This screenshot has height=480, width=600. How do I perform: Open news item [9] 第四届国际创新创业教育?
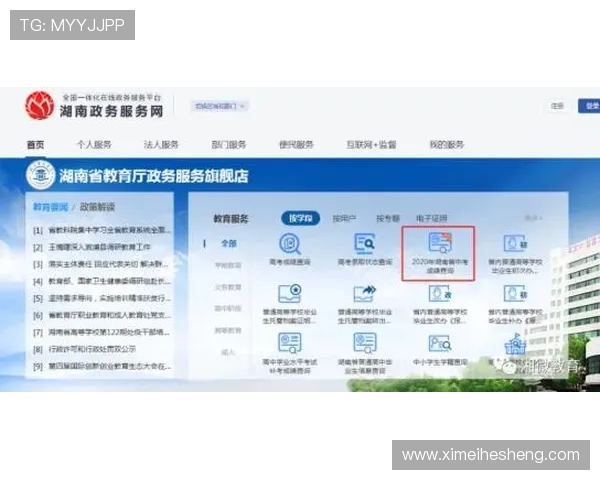tap(102, 366)
